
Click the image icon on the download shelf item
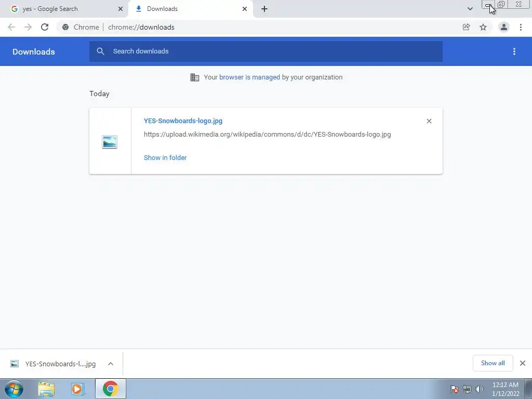[14, 364]
